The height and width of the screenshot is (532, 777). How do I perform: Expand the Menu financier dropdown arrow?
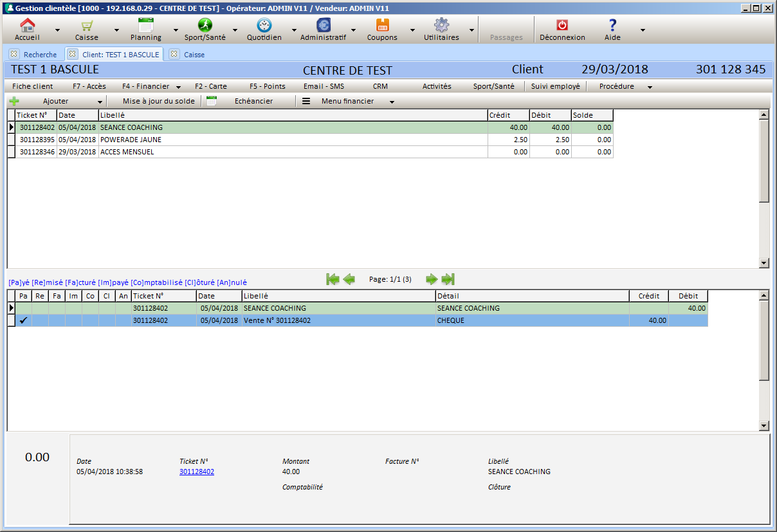pos(392,102)
